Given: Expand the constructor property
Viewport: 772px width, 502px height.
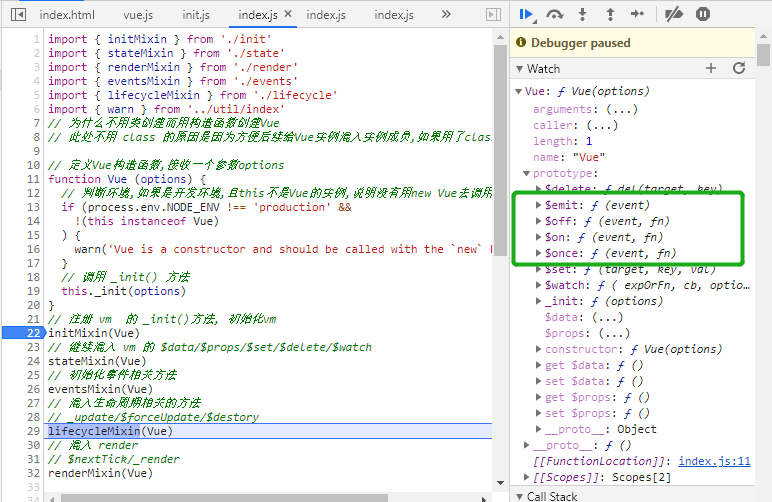Looking at the screenshot, I should 538,349.
